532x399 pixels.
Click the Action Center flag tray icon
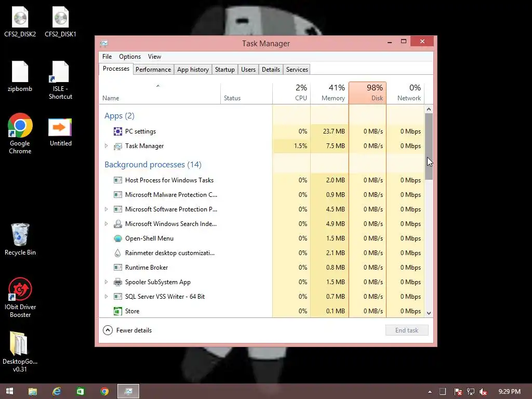point(458,392)
